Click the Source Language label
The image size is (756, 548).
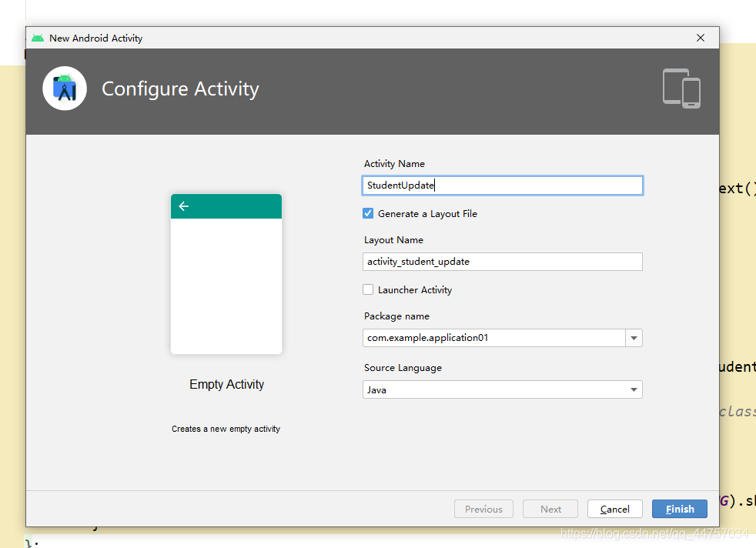click(403, 368)
